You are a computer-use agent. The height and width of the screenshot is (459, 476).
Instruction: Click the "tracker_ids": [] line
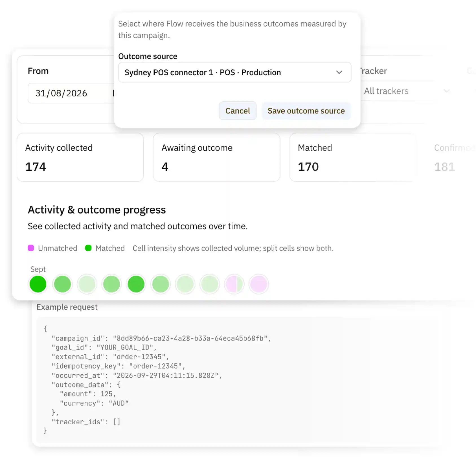pos(86,422)
